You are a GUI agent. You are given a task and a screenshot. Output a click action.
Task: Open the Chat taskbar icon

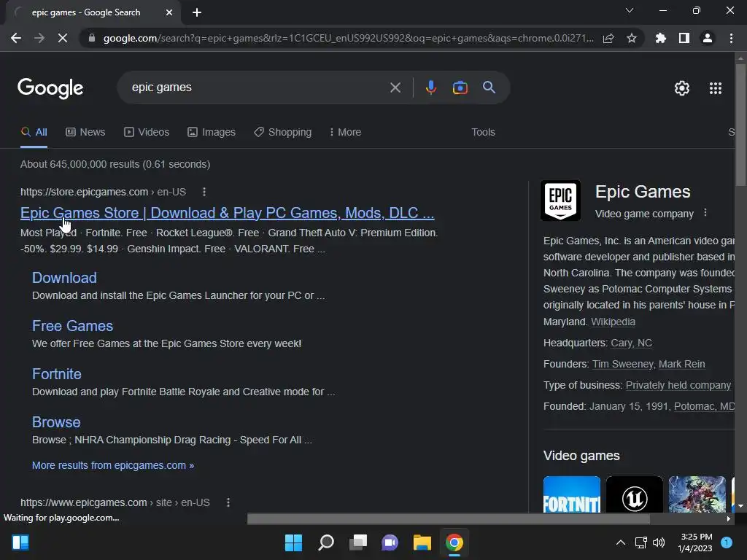[390, 542]
